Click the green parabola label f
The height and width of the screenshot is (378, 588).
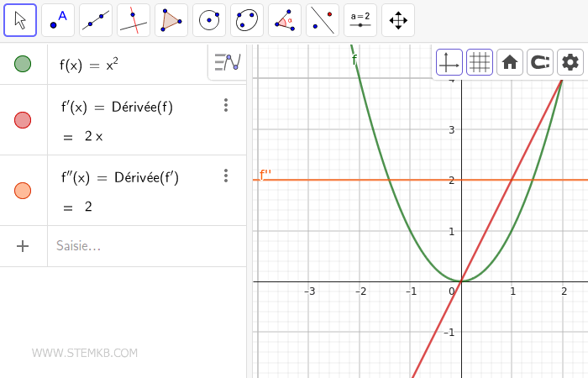354,60
